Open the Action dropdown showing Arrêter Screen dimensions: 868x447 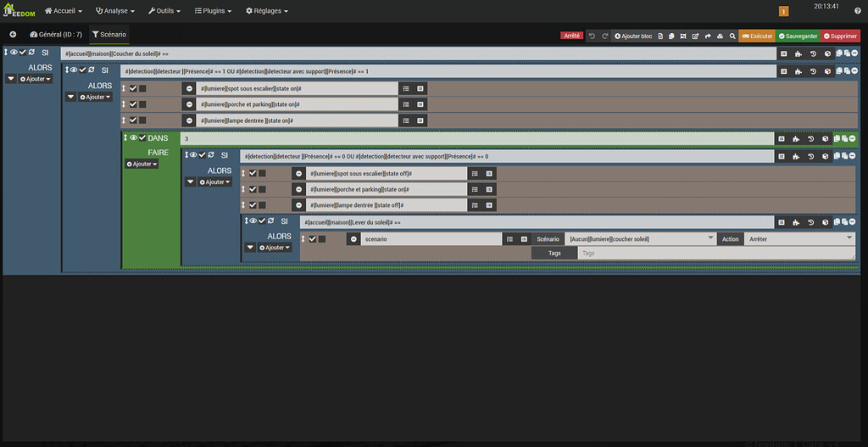pos(798,239)
